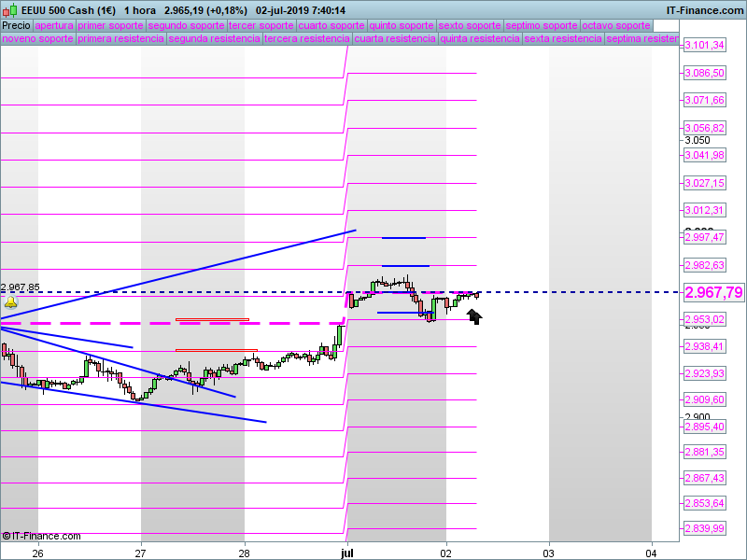The width and height of the screenshot is (747, 560).
Task: Click price level label 2.895,40
Action: (x=704, y=427)
